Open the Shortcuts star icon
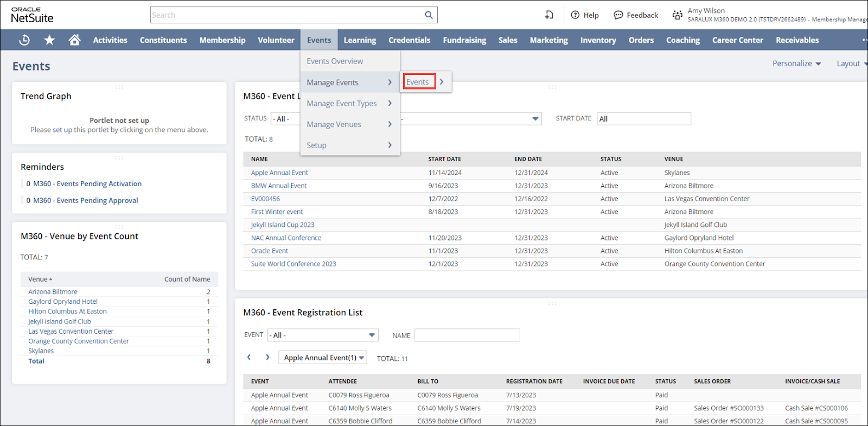This screenshot has width=868, height=426. [x=49, y=40]
